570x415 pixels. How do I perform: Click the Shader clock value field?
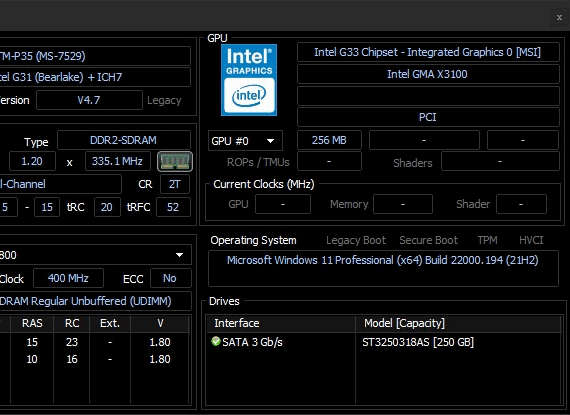click(x=521, y=204)
